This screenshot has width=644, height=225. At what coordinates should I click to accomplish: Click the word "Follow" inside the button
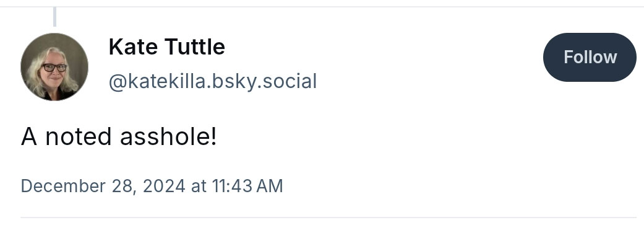[x=590, y=57]
